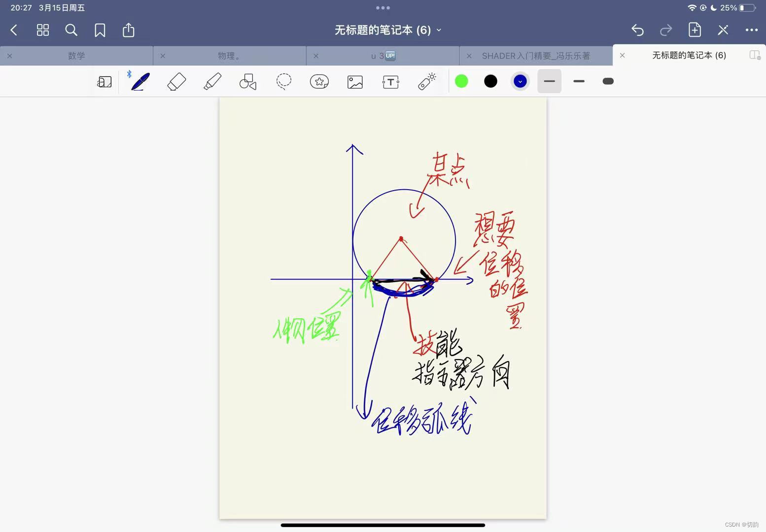Select the 无标题的笔记本 (6) tab
Screen dimensions: 766x532
click(689, 55)
